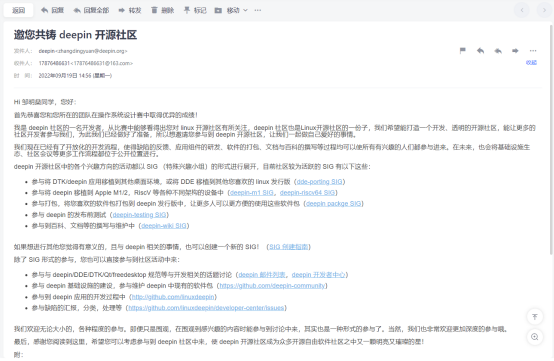The image size is (554, 361).
Task: Delete this email via the 删除 button
Action: (x=163, y=10)
